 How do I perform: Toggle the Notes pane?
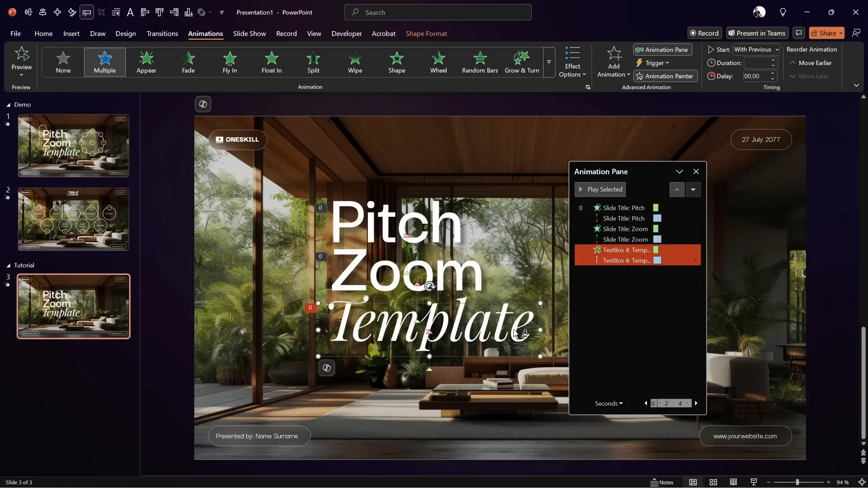click(661, 482)
